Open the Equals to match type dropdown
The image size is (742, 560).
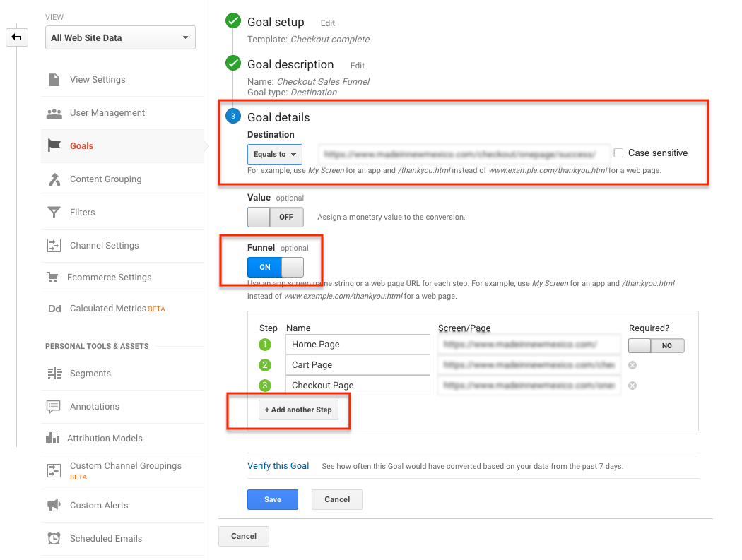275,153
